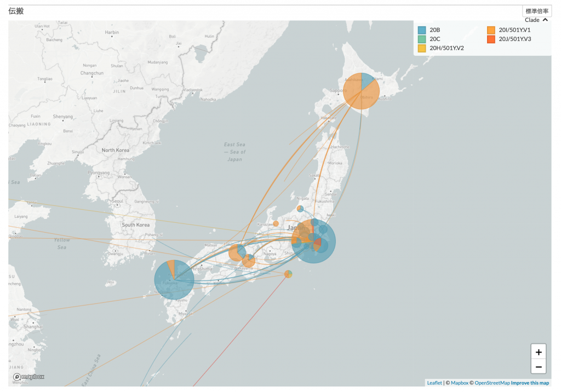The image size is (561, 392).
Task: Click the 伝搬 panel heading
Action: (x=16, y=11)
